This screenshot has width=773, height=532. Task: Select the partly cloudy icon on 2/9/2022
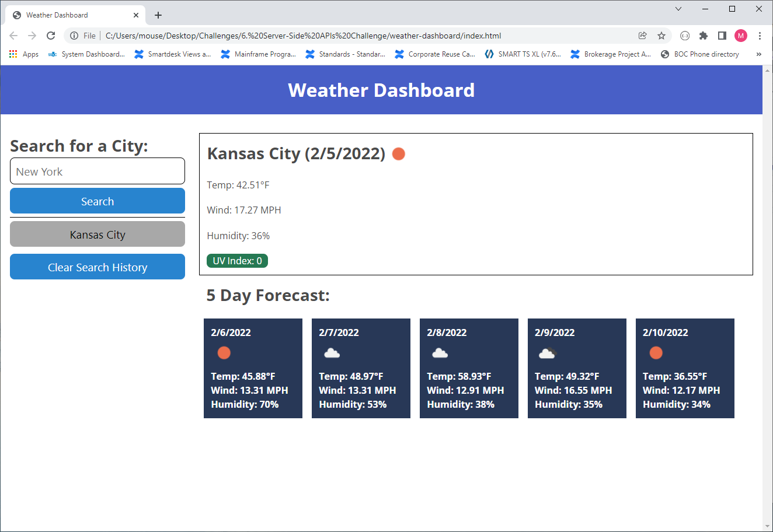tap(548, 352)
